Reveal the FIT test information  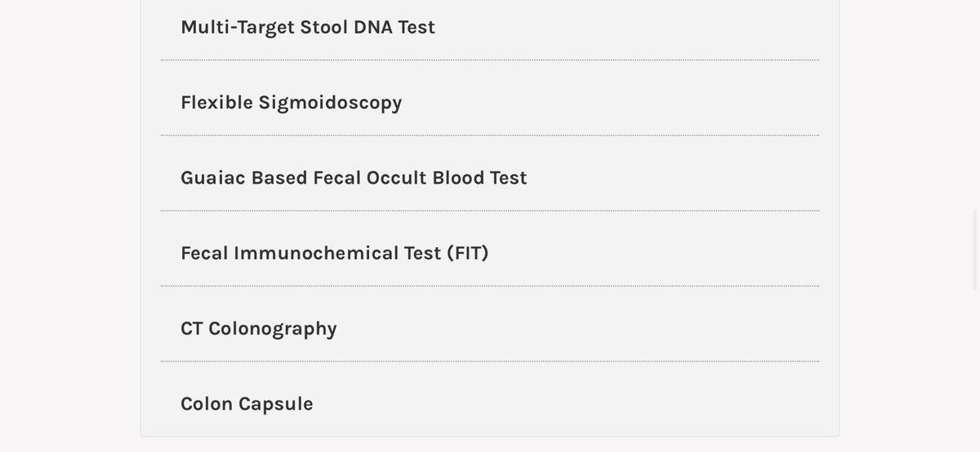(334, 253)
